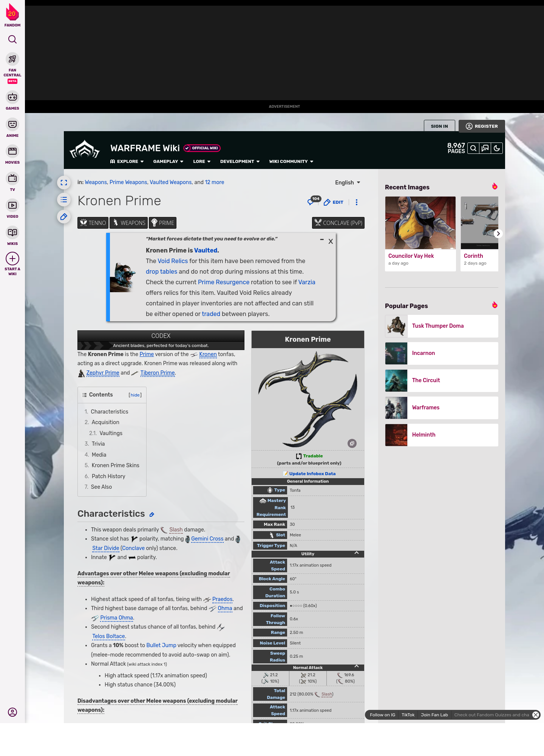
Task: Open the Tiberon Prime link
Action: click(158, 373)
